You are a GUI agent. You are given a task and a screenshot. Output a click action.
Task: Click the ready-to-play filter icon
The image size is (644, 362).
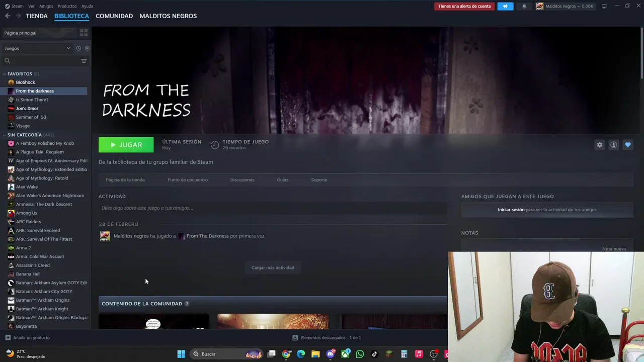pyautogui.click(x=87, y=48)
